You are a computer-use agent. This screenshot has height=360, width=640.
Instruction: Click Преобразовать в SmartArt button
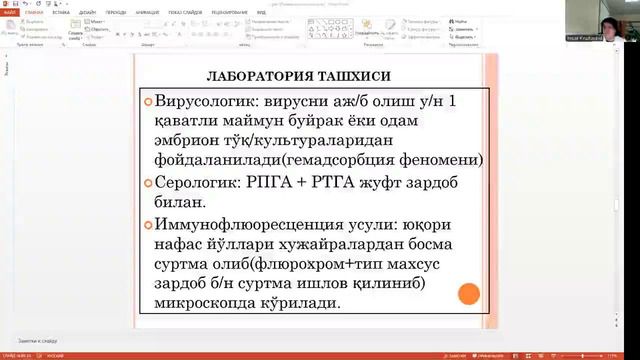(273, 37)
